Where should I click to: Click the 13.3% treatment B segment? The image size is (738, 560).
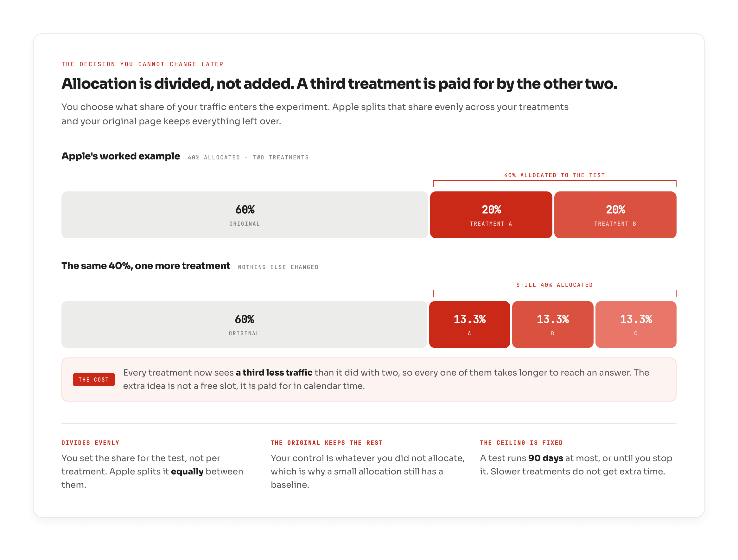pos(552,325)
